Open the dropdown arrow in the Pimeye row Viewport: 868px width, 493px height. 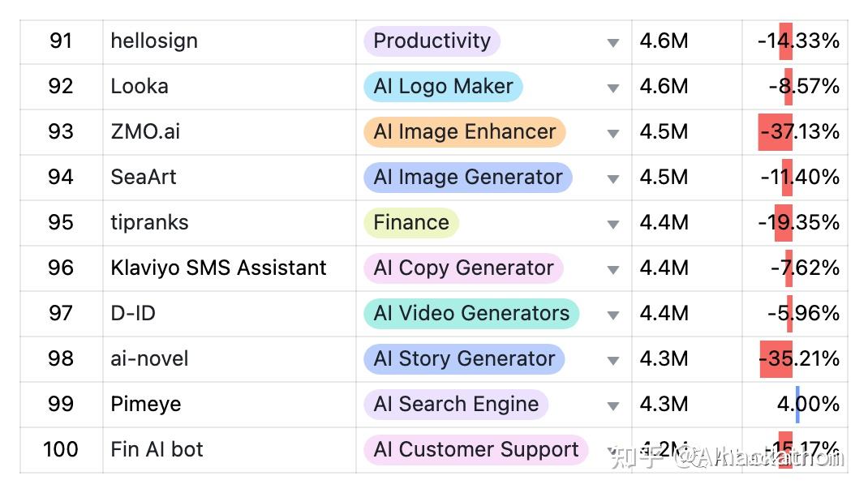pyautogui.click(x=613, y=405)
